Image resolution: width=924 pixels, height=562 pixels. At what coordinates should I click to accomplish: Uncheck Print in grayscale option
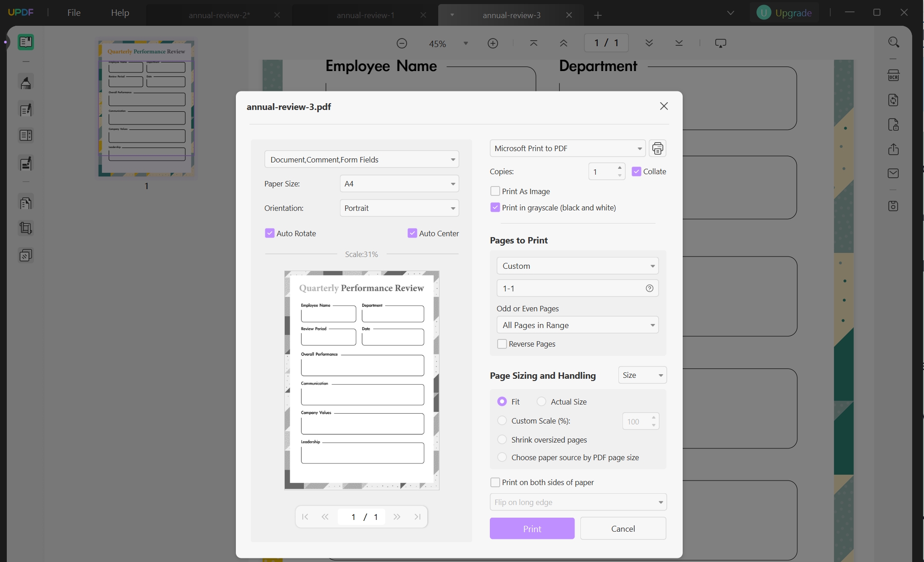[x=495, y=208]
